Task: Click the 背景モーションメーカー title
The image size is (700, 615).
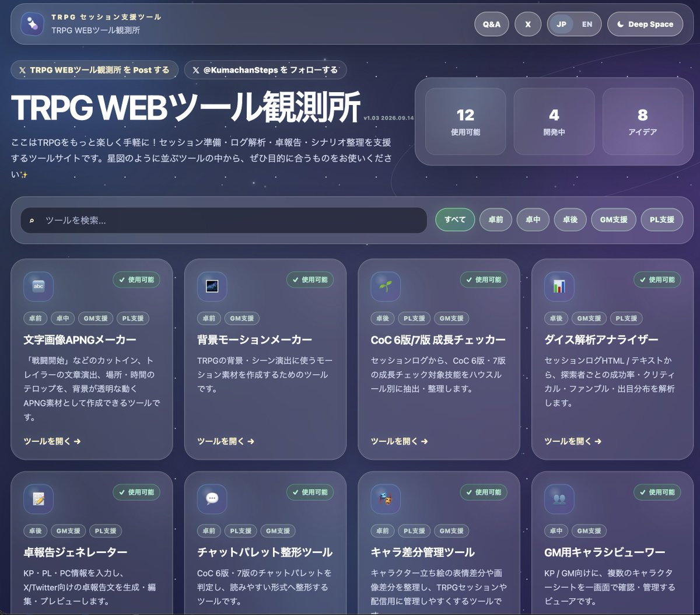Action: pyautogui.click(x=255, y=340)
